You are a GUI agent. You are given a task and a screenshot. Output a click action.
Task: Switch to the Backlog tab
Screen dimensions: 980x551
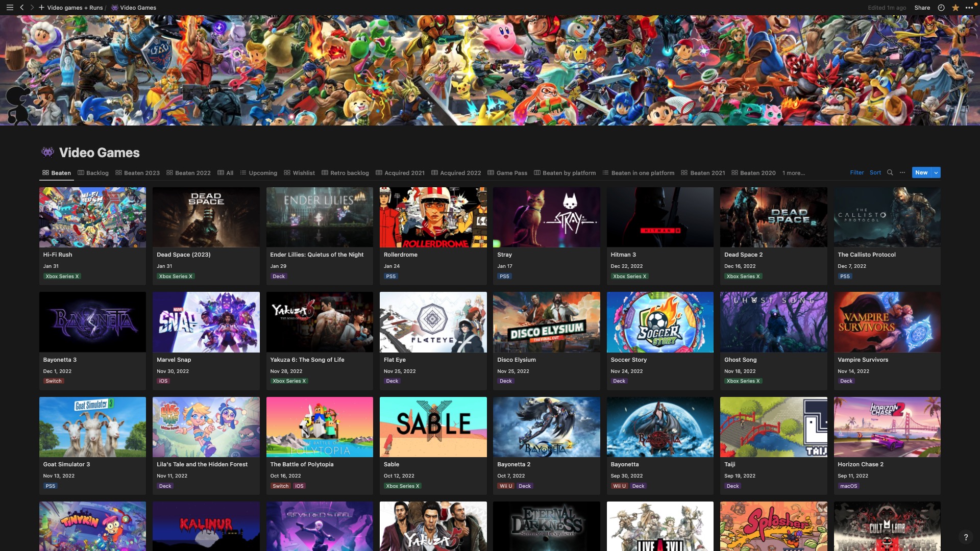click(x=93, y=173)
